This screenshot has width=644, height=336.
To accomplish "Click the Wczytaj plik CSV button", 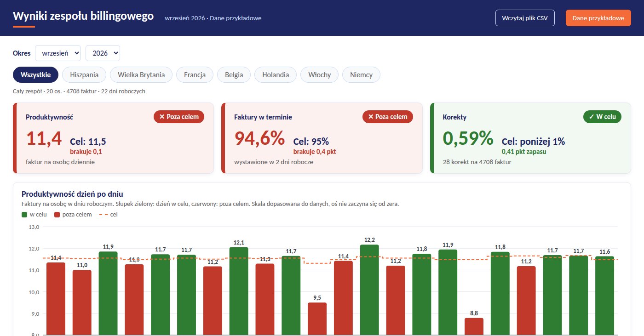I will (525, 18).
